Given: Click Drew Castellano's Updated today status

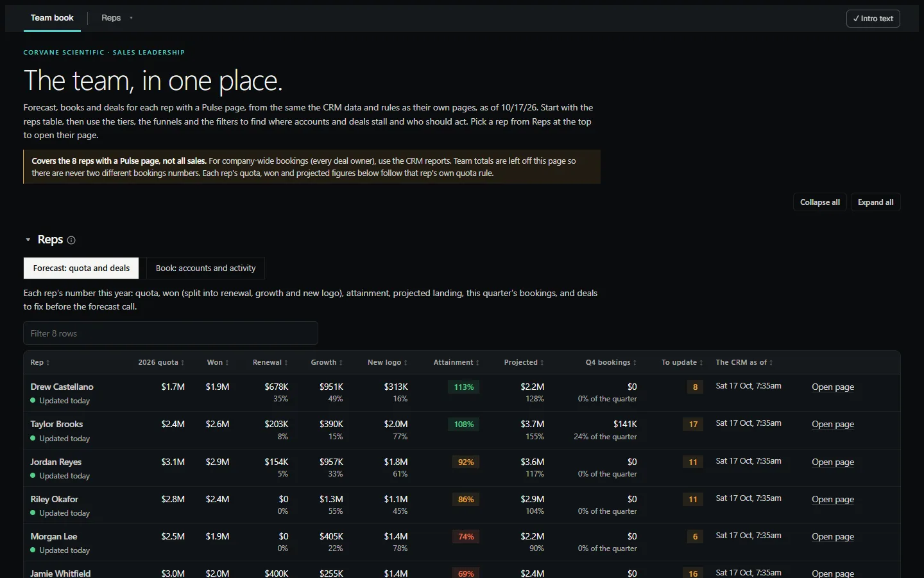Looking at the screenshot, I should click(60, 401).
